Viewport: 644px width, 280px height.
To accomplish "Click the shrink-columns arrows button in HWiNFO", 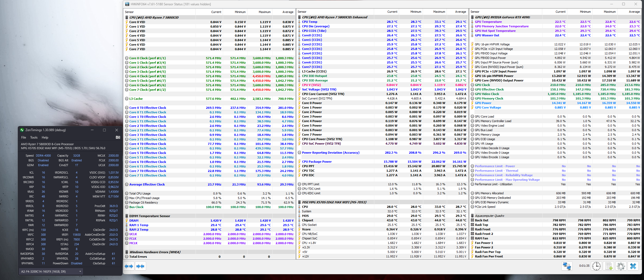I will click(141, 266).
